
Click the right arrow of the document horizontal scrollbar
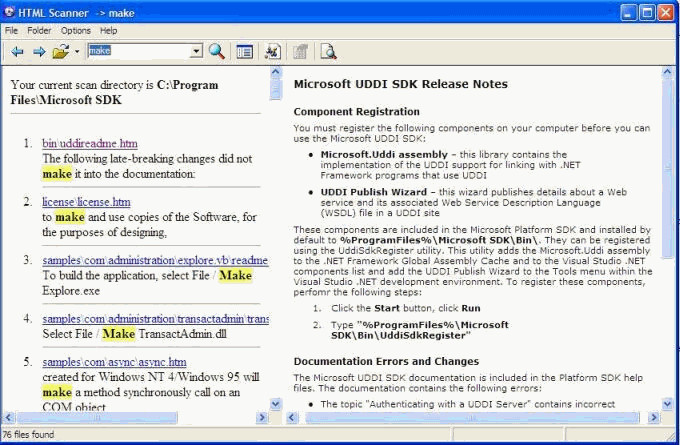[654, 418]
